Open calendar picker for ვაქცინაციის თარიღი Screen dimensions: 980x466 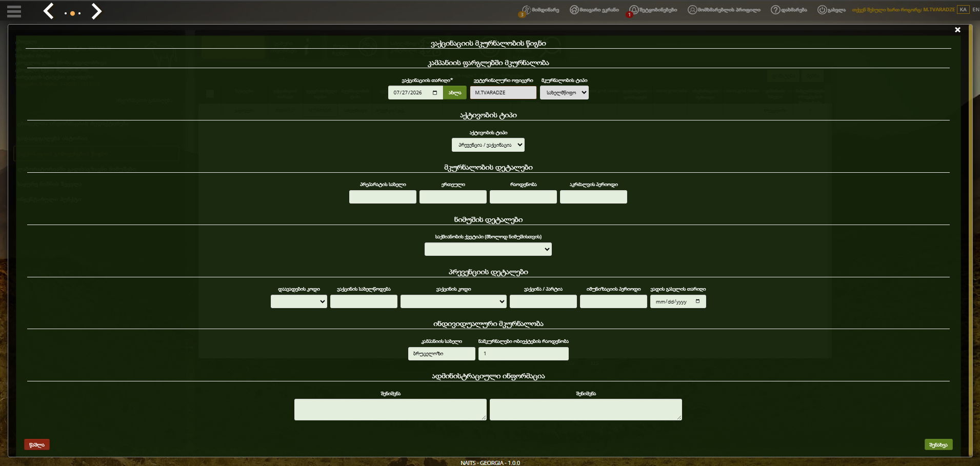point(435,93)
